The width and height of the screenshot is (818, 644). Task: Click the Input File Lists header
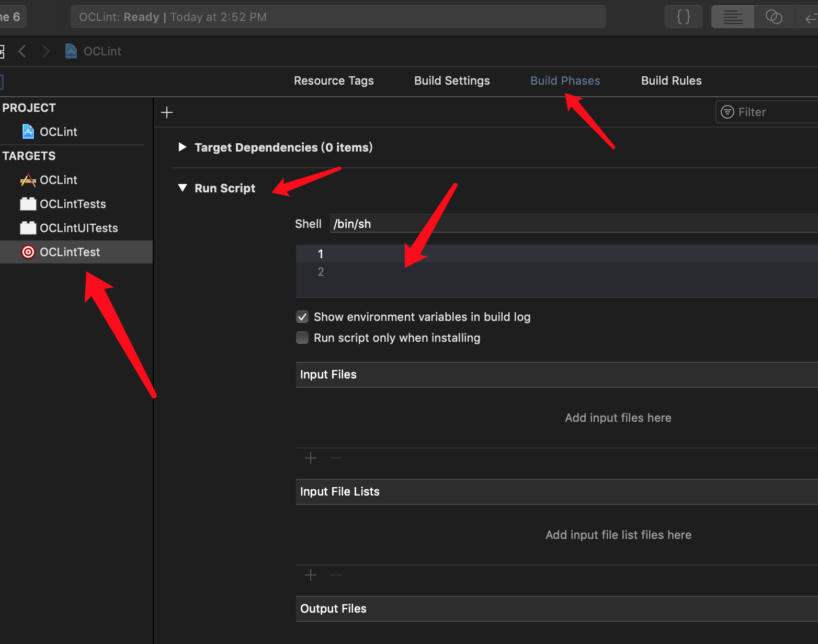click(x=557, y=491)
